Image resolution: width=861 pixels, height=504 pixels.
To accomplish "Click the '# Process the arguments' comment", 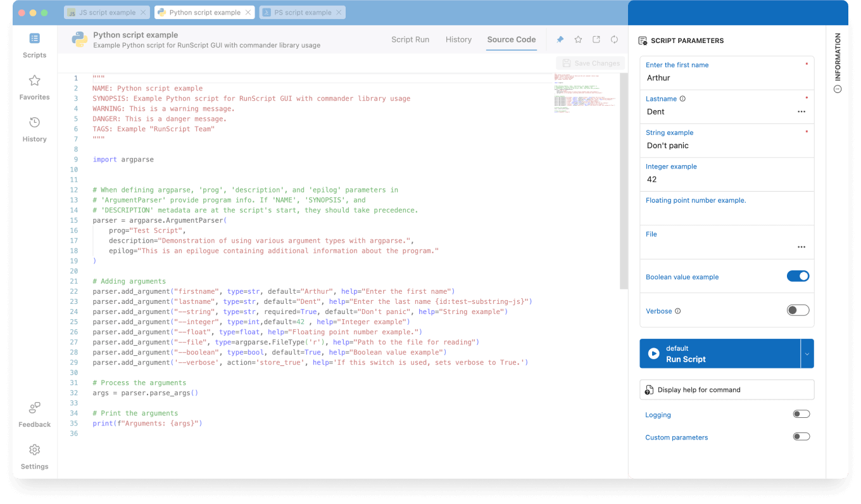I will pos(139,382).
